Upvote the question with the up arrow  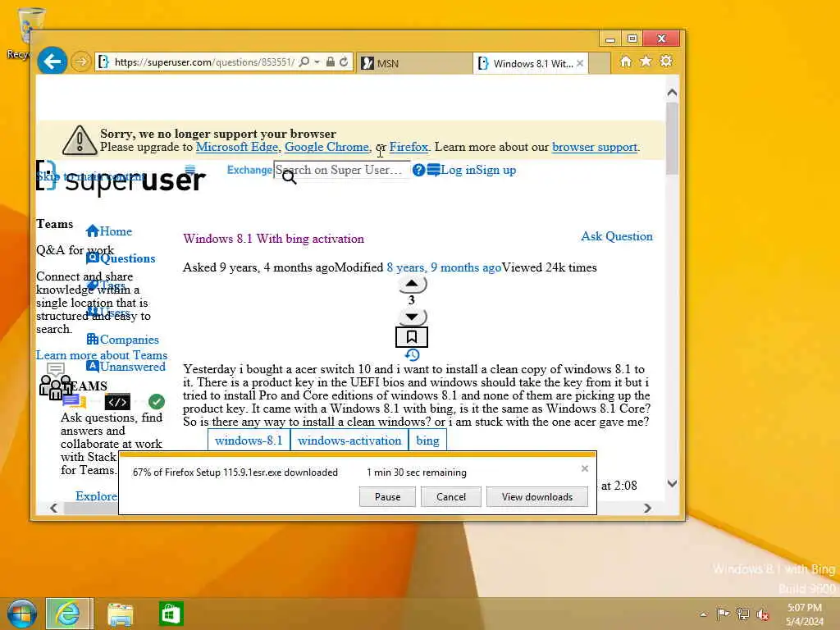click(x=412, y=283)
